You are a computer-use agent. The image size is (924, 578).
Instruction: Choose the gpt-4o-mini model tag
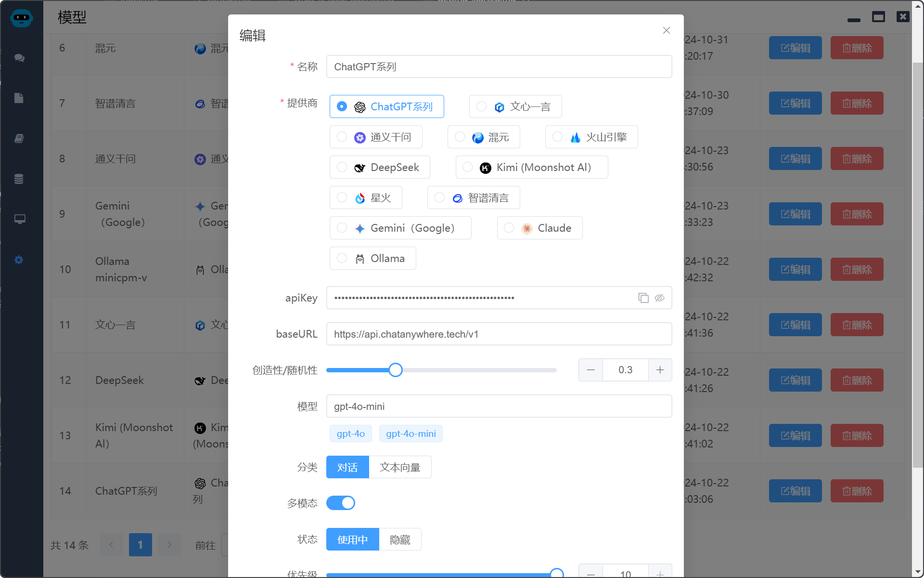(x=411, y=433)
